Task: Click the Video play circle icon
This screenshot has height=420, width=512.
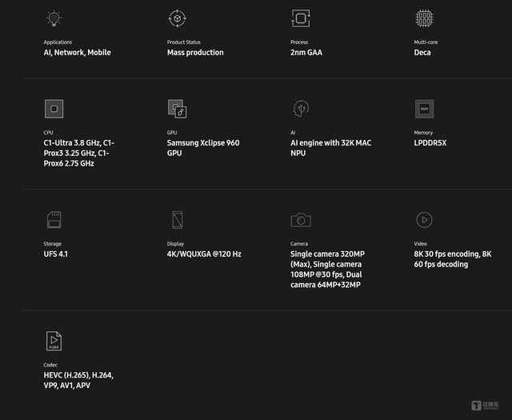Action: tap(424, 219)
